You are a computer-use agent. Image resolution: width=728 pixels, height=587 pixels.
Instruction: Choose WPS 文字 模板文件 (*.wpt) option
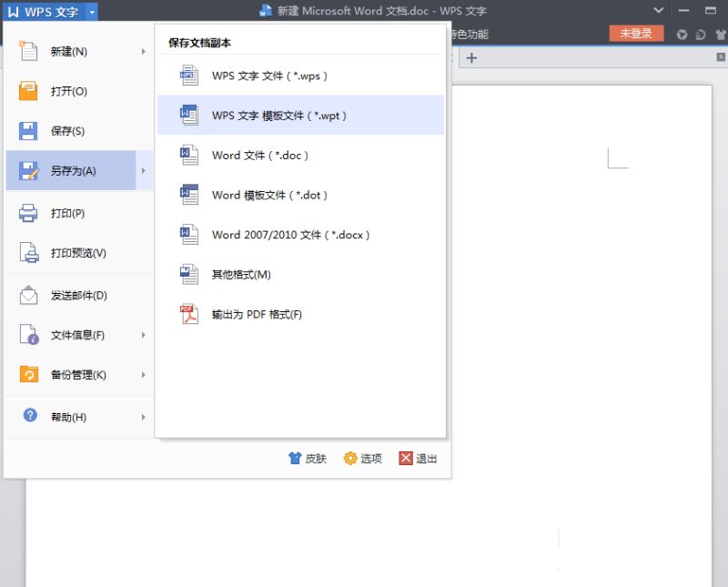[x=300, y=116]
